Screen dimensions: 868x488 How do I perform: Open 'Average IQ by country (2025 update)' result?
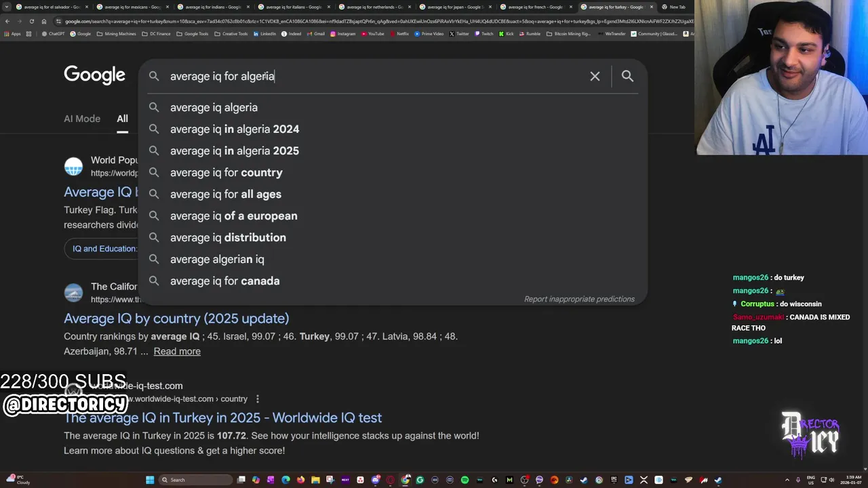(176, 318)
